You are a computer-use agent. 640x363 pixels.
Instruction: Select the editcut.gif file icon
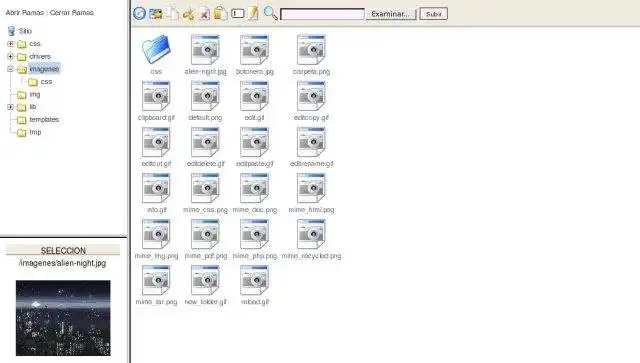point(156,142)
